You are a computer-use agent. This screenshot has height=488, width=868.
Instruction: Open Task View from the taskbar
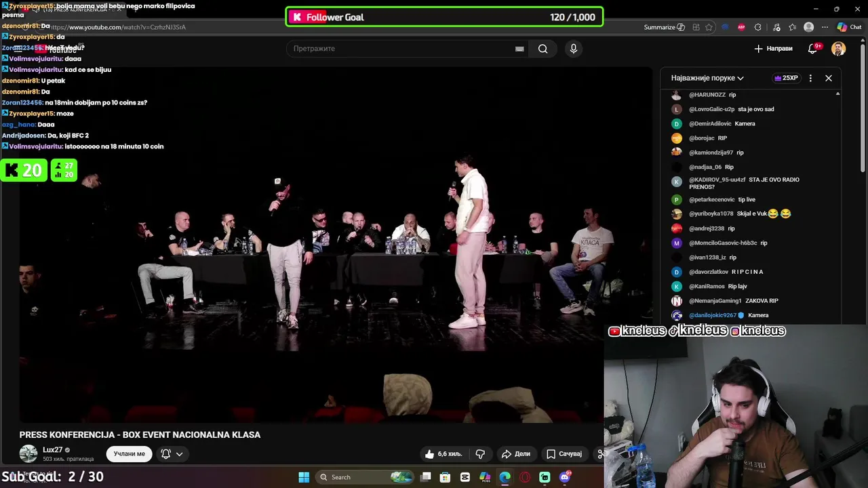tap(425, 477)
